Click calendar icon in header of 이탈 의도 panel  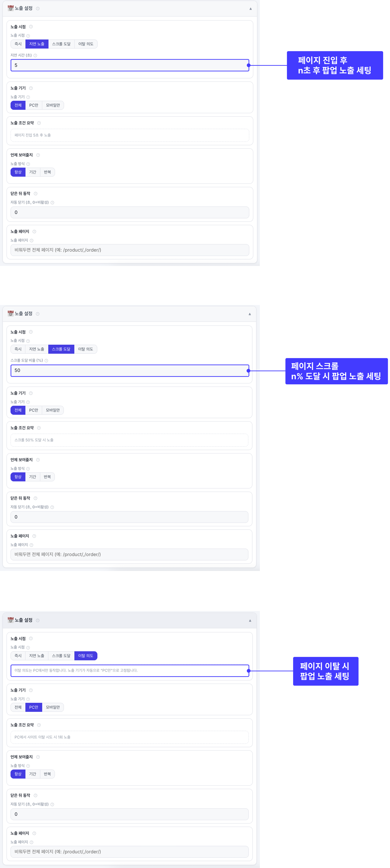click(11, 620)
